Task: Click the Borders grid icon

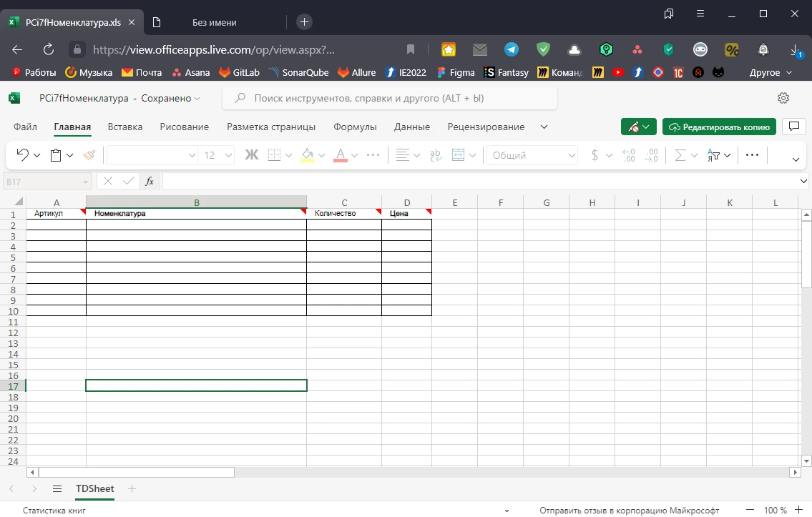Action: (x=274, y=155)
